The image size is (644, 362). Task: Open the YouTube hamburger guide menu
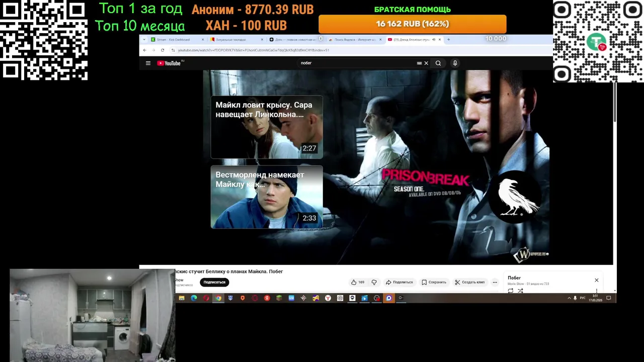point(148,63)
